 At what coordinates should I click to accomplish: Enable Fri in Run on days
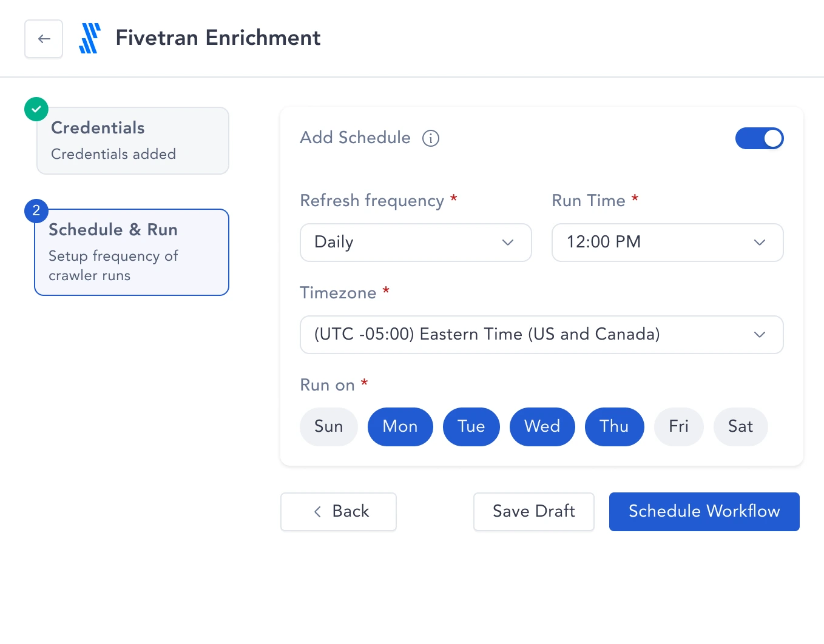[x=679, y=427]
